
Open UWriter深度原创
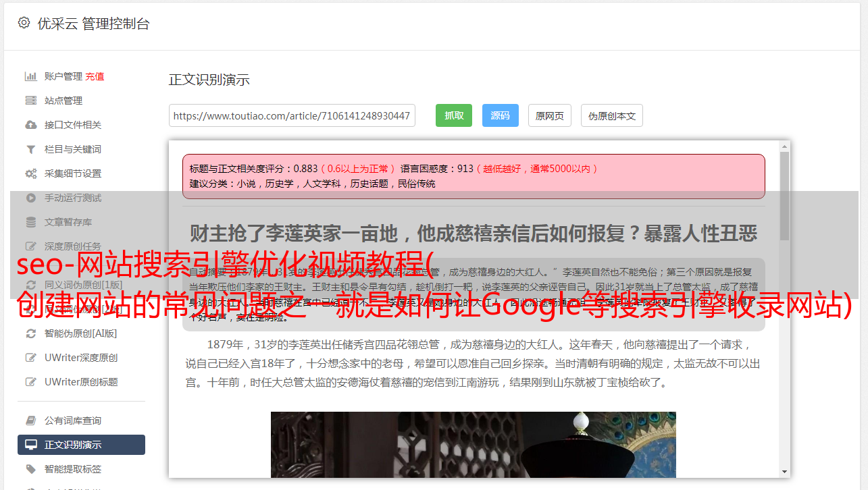pos(81,357)
